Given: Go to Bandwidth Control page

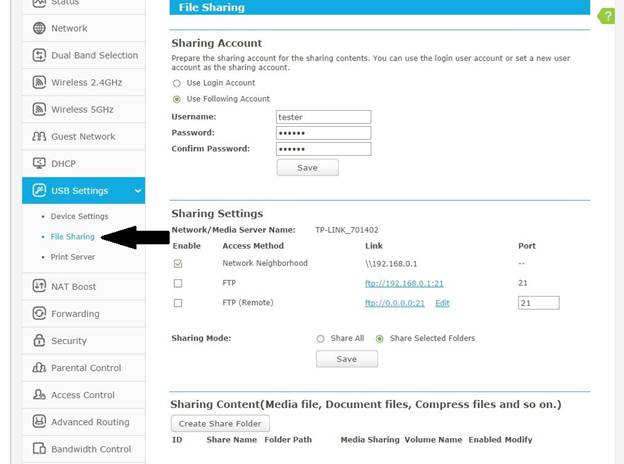Looking at the screenshot, I should (84, 449).
